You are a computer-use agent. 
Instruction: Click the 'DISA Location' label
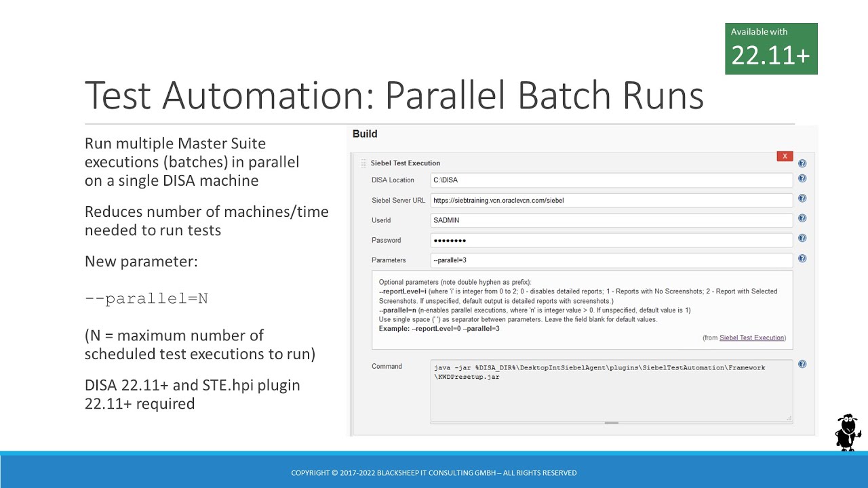pyautogui.click(x=393, y=180)
